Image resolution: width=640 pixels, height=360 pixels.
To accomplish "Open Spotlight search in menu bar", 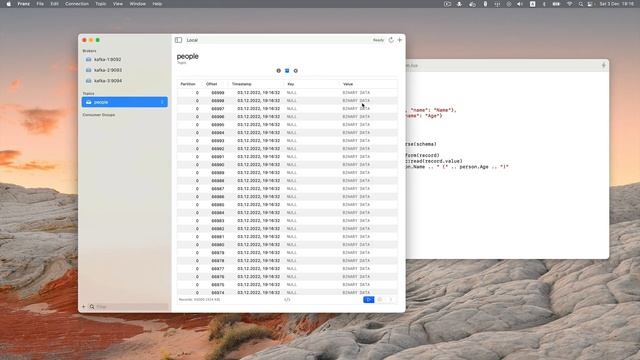I will [x=580, y=4].
